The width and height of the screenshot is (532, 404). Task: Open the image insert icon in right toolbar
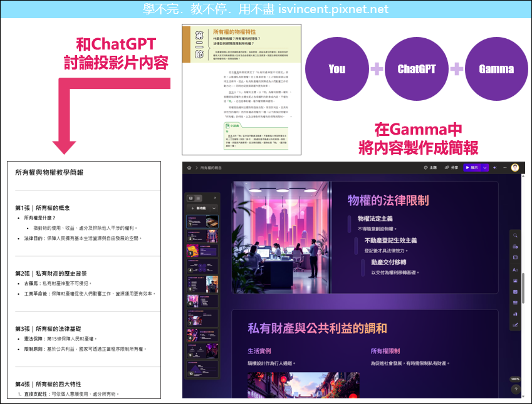coord(515,281)
